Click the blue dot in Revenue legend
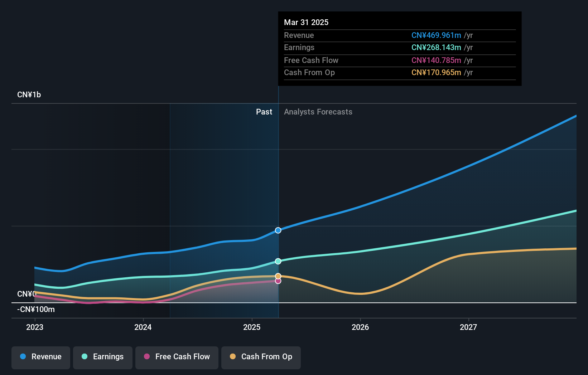 tap(23, 357)
